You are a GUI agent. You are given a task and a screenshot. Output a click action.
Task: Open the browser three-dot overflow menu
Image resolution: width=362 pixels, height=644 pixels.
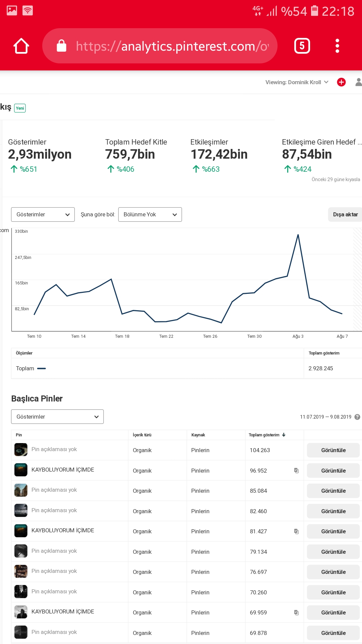337,46
